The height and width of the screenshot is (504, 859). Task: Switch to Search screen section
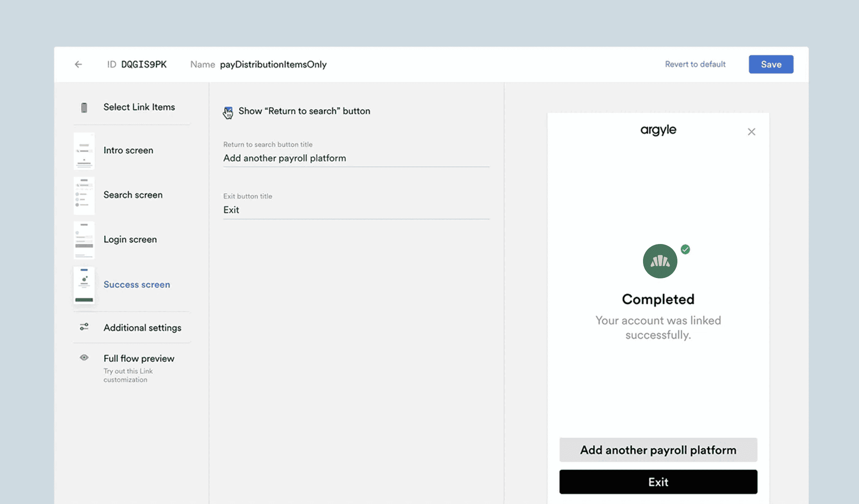coord(133,195)
